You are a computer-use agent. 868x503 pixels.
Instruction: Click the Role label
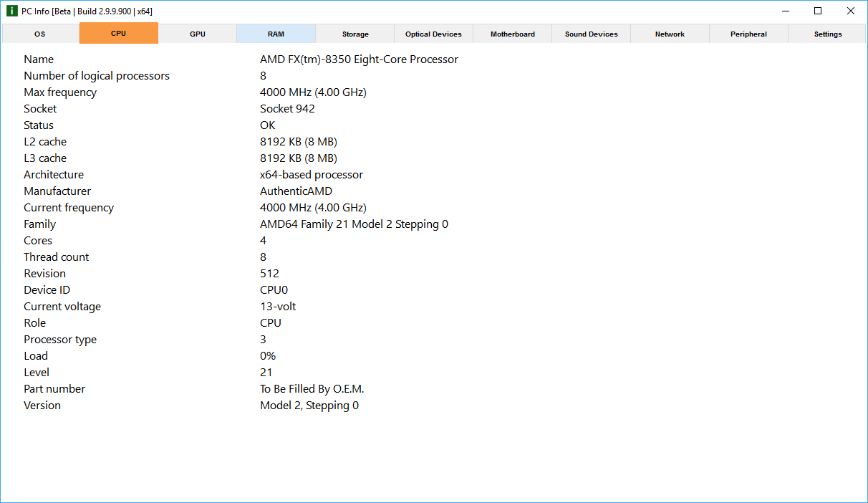(x=34, y=323)
